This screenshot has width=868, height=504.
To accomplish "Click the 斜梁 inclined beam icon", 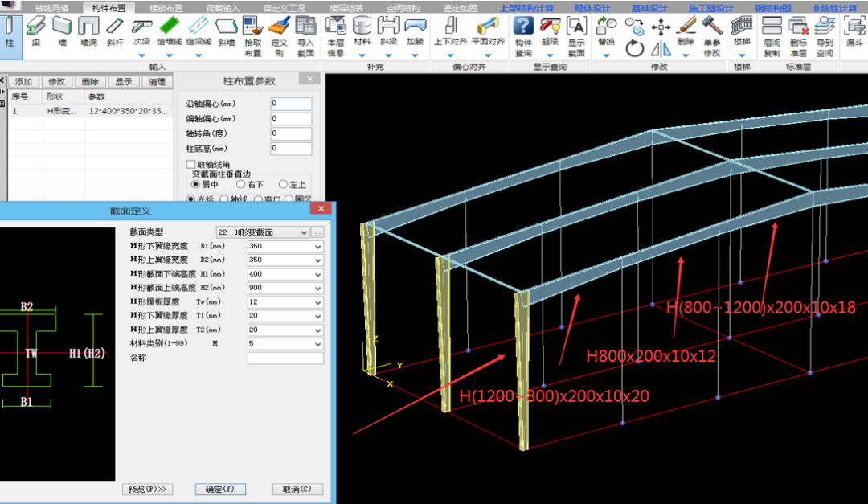I will [389, 26].
